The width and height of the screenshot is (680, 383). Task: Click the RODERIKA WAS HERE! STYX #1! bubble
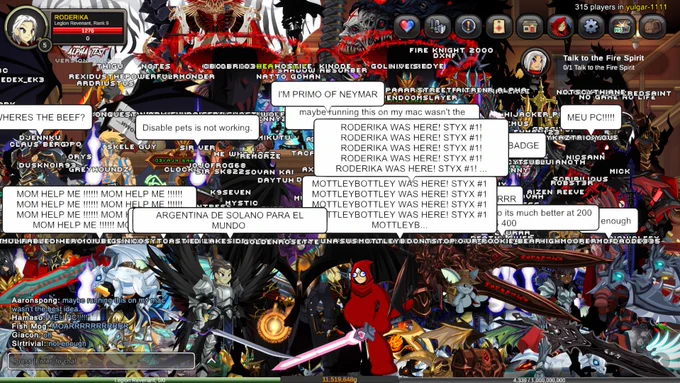click(x=411, y=147)
